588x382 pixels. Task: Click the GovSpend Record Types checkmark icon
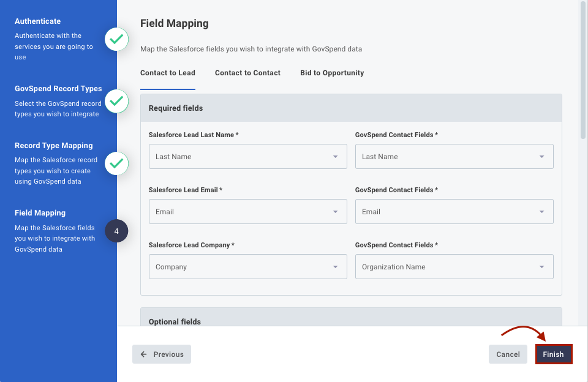point(116,101)
